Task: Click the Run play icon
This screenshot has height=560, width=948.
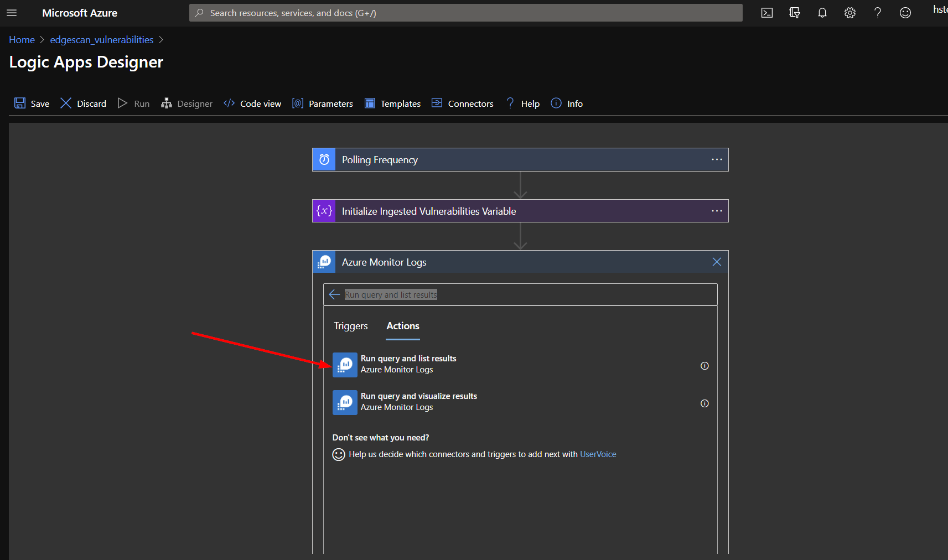Action: coord(122,103)
